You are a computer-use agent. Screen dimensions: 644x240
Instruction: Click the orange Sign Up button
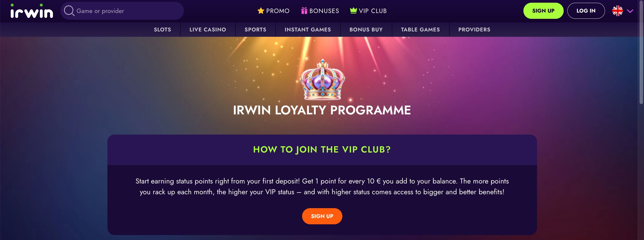click(322, 216)
